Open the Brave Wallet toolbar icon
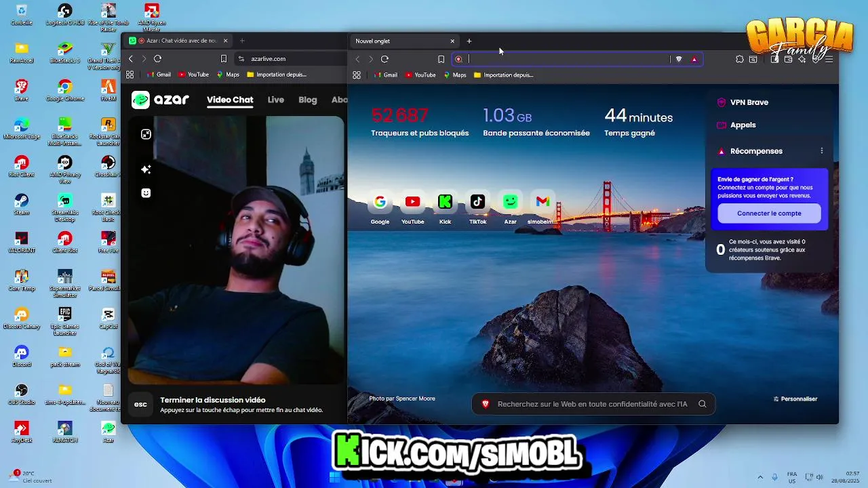This screenshot has height=488, width=868. [788, 59]
